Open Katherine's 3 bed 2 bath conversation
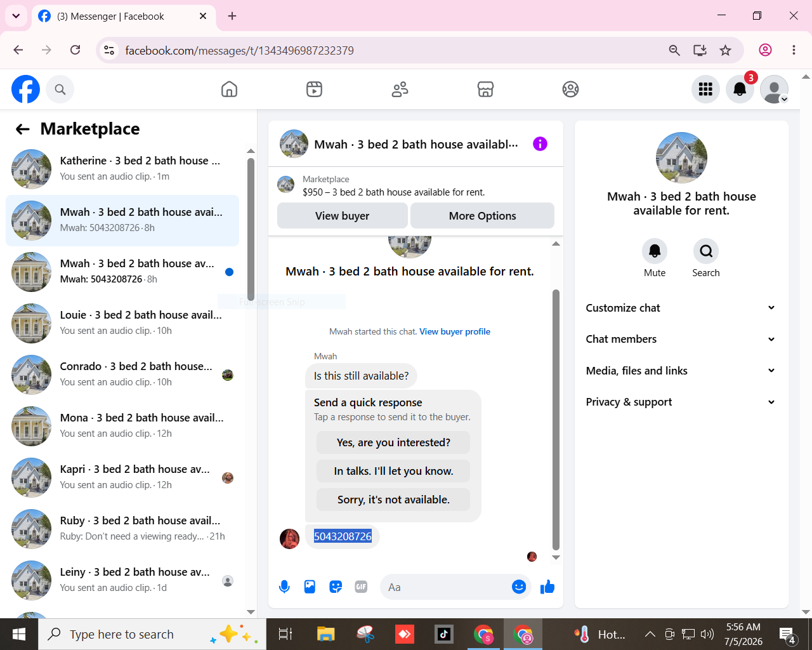 coord(122,169)
